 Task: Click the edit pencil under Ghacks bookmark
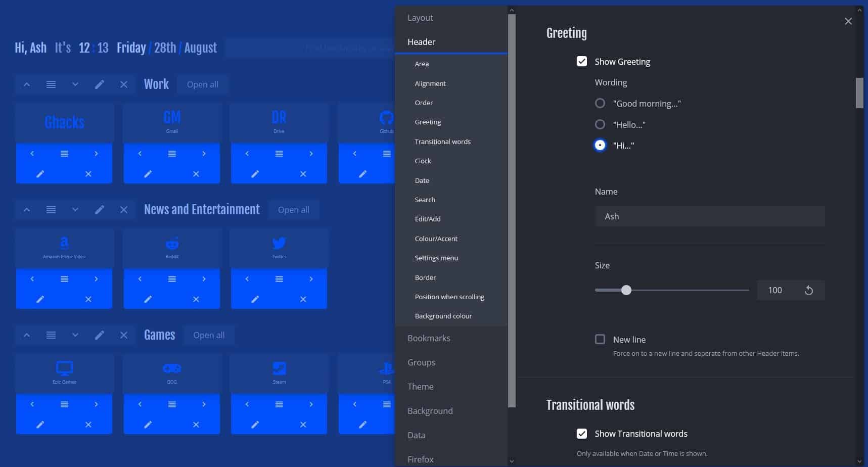[40, 174]
